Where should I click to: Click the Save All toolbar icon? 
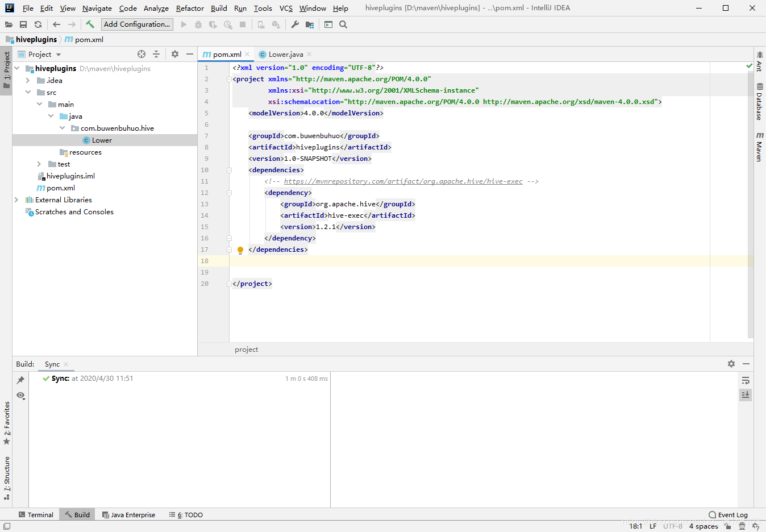23,24
